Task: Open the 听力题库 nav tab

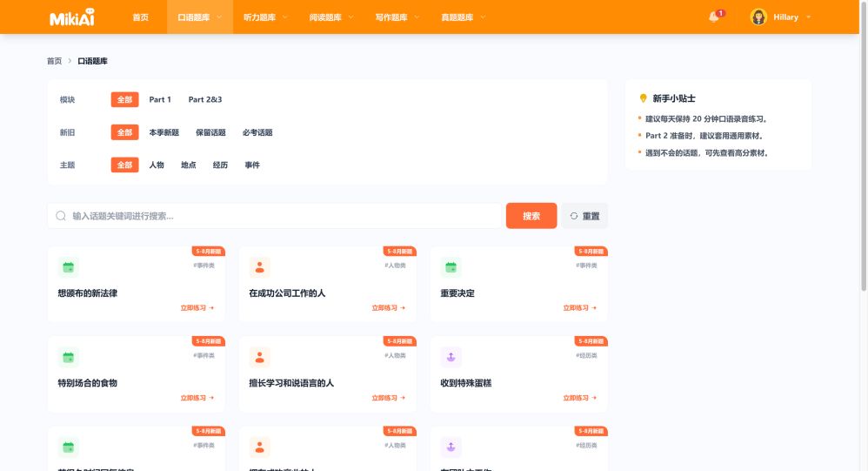Action: [x=259, y=17]
